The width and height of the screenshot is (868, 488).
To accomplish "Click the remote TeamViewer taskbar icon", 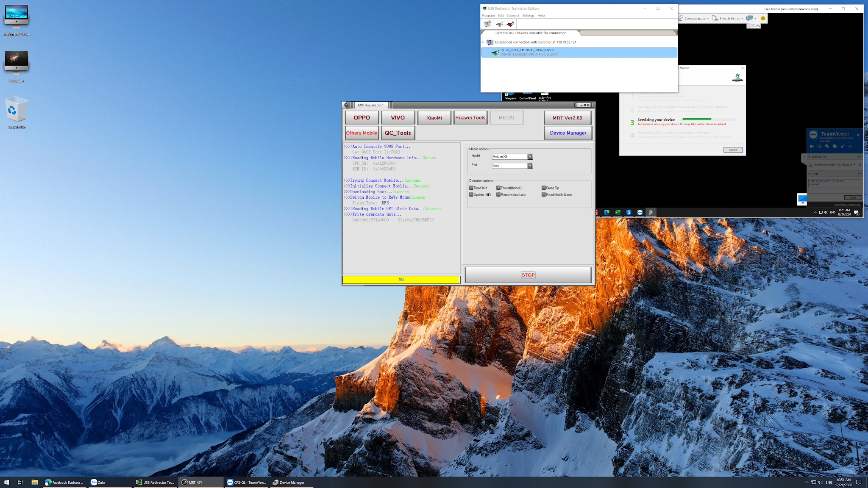I will coord(640,212).
